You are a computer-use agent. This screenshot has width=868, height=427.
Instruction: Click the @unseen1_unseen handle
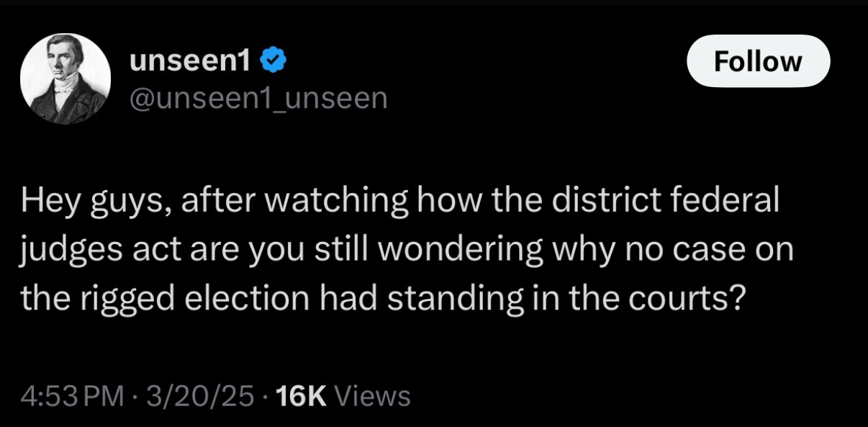tap(258, 98)
